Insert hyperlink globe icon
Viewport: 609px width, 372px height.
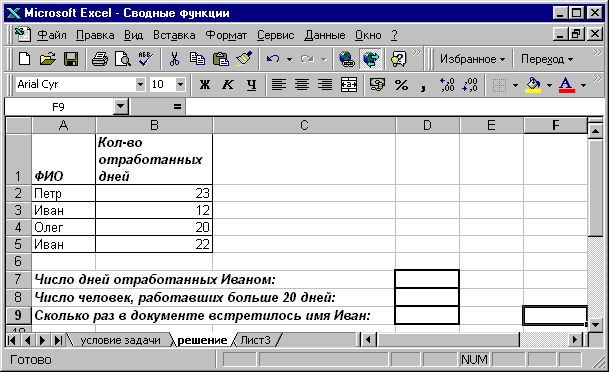tap(347, 59)
